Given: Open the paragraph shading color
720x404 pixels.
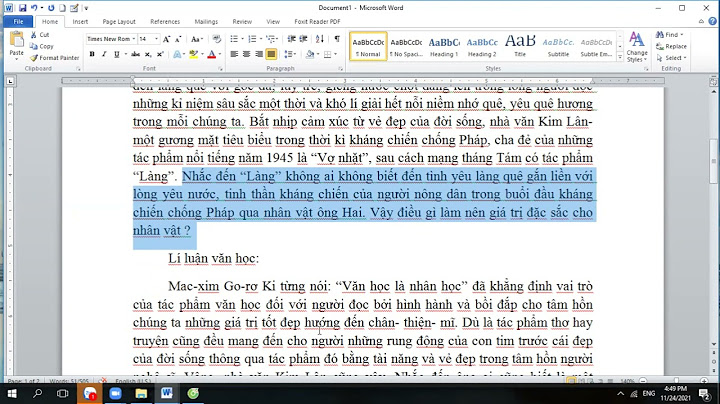Looking at the screenshot, I should [x=310, y=54].
